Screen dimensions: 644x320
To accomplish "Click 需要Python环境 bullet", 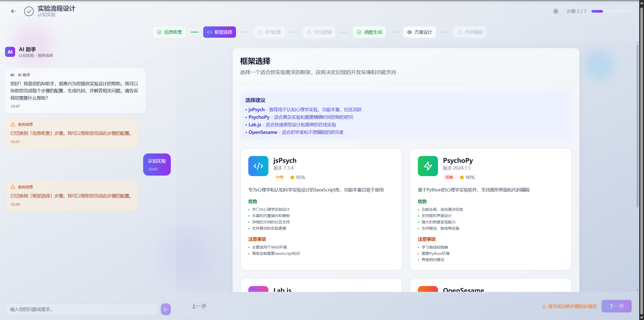I will coord(435,253).
